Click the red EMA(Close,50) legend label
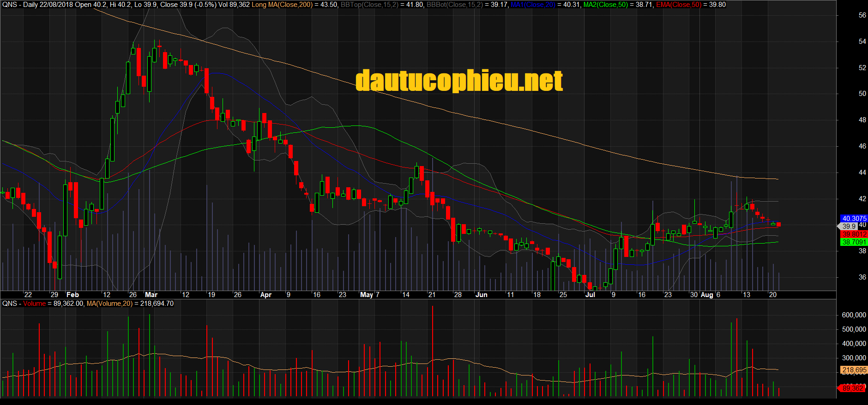 coord(678,5)
